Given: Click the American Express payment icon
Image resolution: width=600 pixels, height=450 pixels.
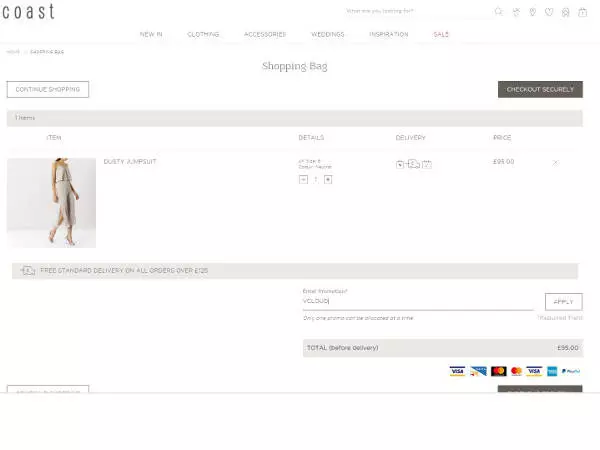Looking at the screenshot, I should click(x=552, y=371).
